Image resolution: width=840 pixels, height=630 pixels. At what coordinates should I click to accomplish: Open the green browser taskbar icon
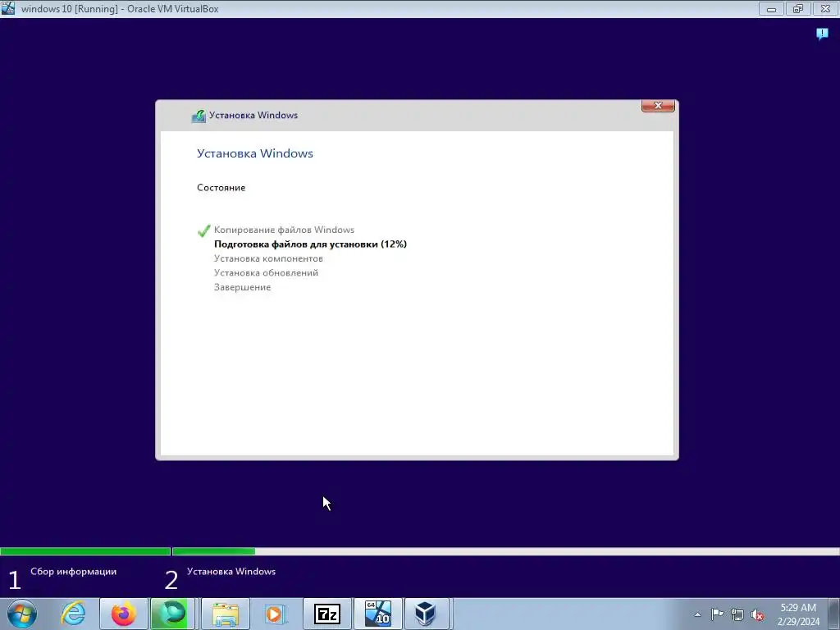(172, 614)
